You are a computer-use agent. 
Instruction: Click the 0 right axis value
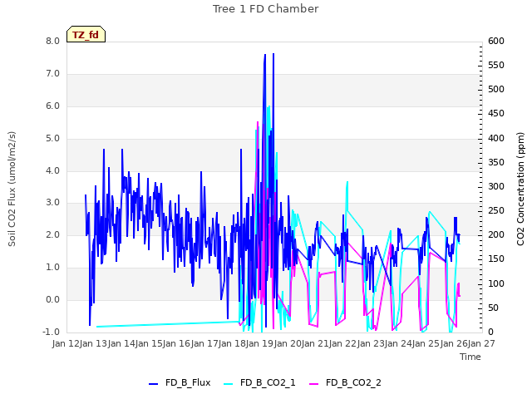(490, 332)
